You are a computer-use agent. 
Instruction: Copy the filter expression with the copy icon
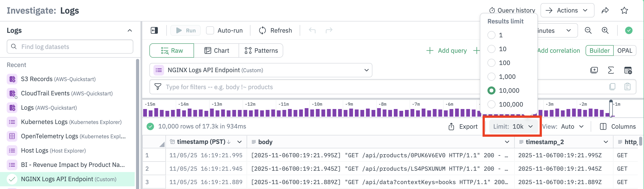pos(612,87)
